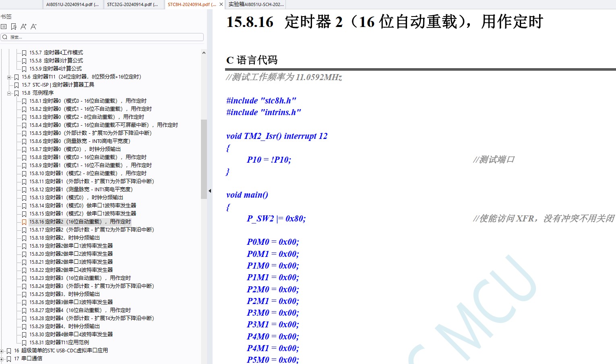The width and height of the screenshot is (616, 364).
Task: Click the bookmark icon beside 17 串口通信
Action: [9, 359]
